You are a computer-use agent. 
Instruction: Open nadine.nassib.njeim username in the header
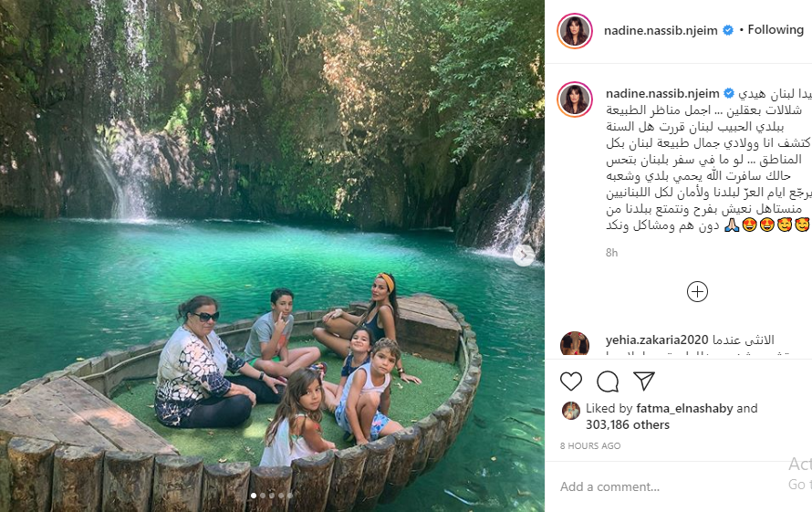[661, 31]
